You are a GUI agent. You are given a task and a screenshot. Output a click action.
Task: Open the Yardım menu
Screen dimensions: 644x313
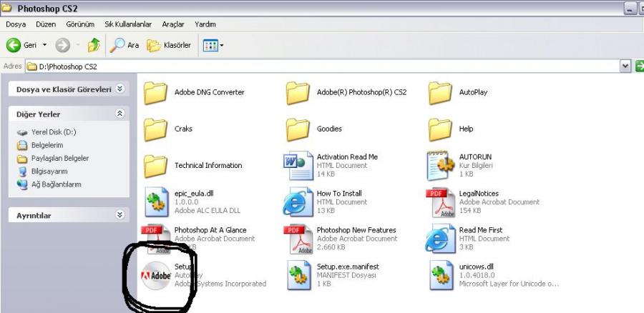(205, 24)
